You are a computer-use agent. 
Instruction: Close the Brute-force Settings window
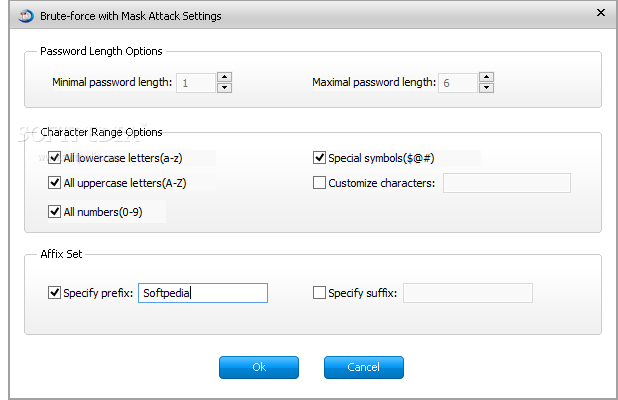coord(601,13)
